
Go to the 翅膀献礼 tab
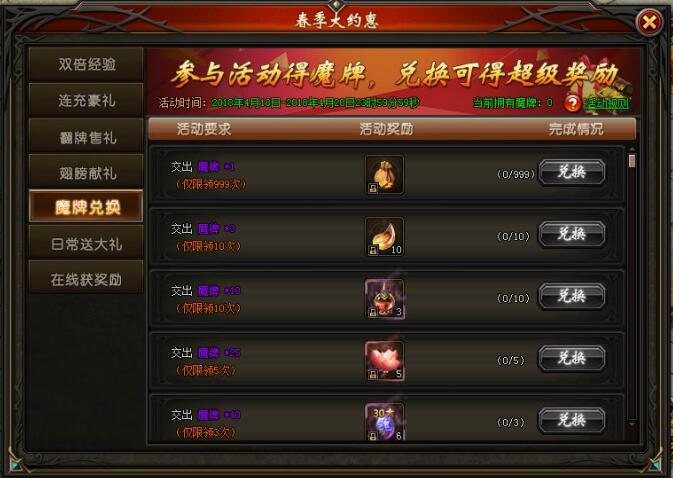point(86,172)
